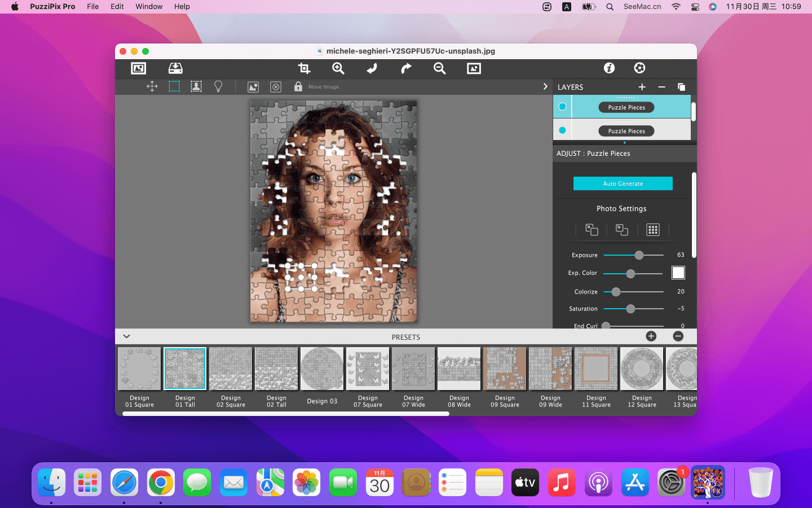812x508 pixels.
Task: Collapse the Presets panel chevron
Action: [x=127, y=336]
